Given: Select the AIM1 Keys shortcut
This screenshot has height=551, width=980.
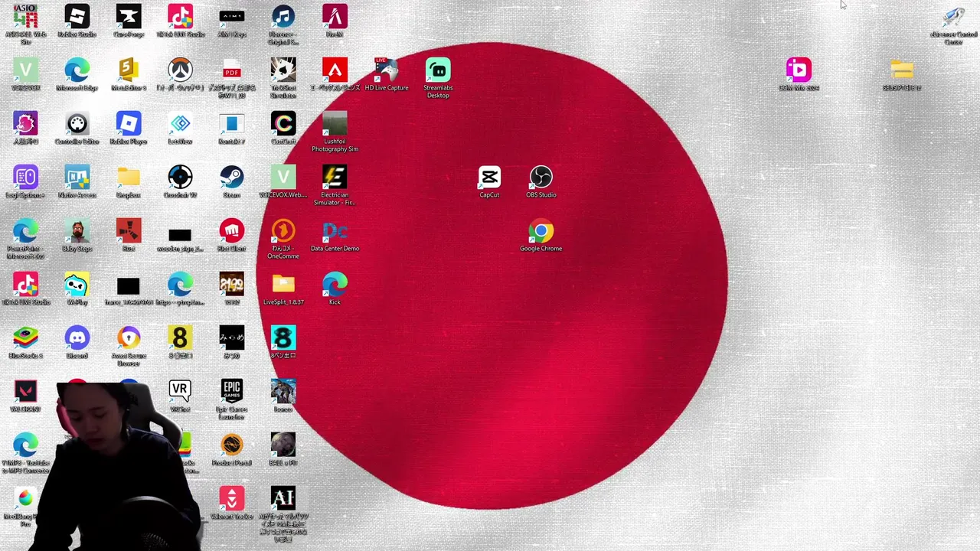Looking at the screenshot, I should tap(232, 21).
